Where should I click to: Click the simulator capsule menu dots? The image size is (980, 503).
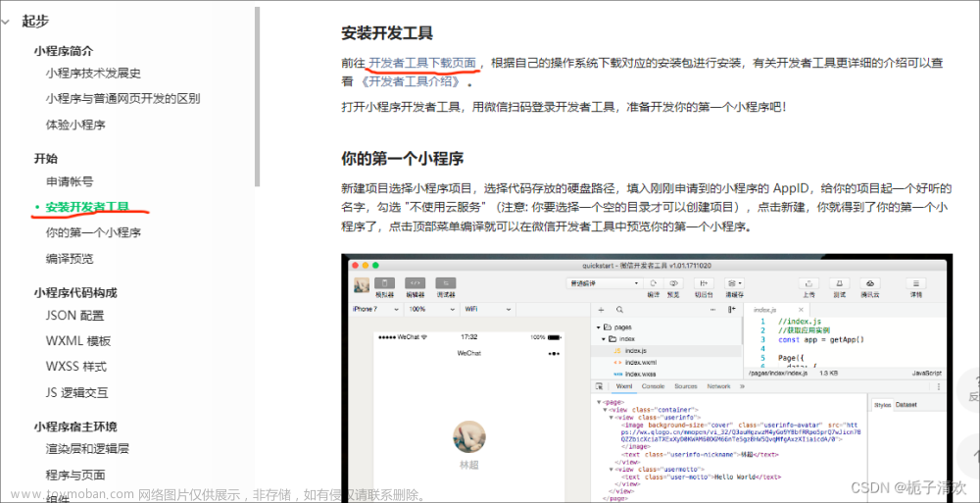[553, 354]
